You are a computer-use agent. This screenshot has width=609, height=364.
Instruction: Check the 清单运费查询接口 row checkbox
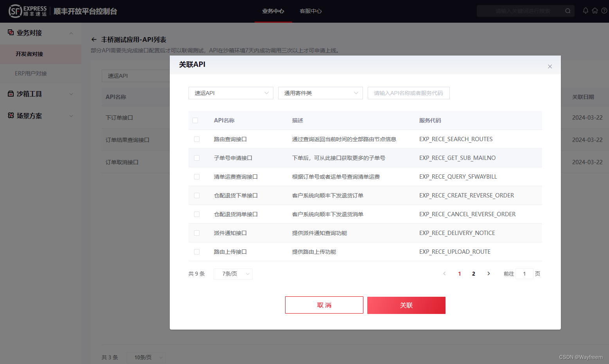click(x=197, y=177)
